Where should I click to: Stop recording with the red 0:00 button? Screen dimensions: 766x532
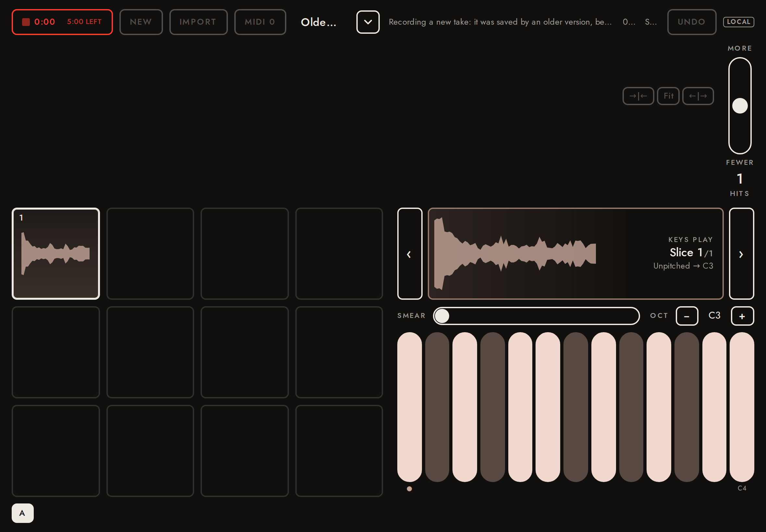click(62, 22)
